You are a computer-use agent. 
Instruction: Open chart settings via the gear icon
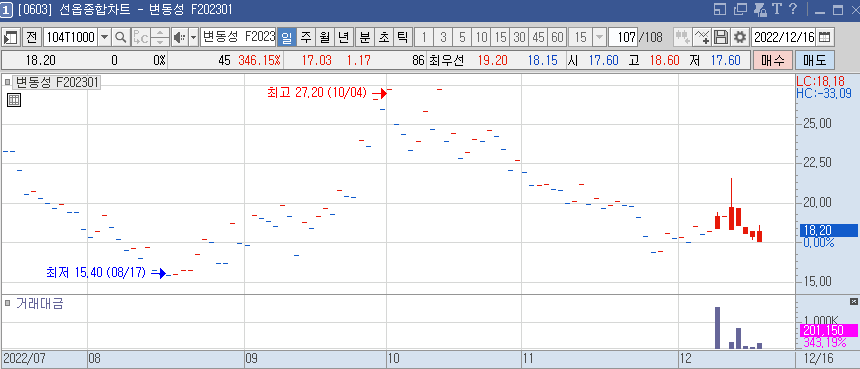tap(740, 37)
